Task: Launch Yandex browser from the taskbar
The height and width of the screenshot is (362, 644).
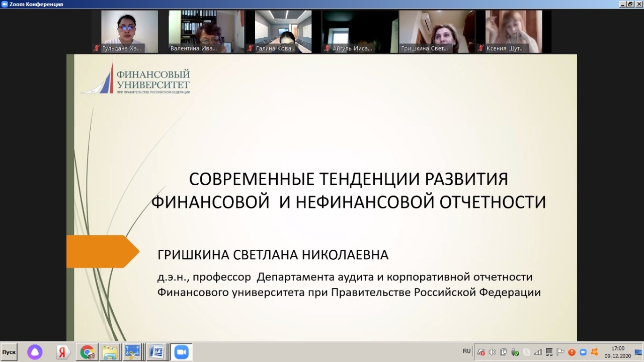Action: click(x=63, y=352)
